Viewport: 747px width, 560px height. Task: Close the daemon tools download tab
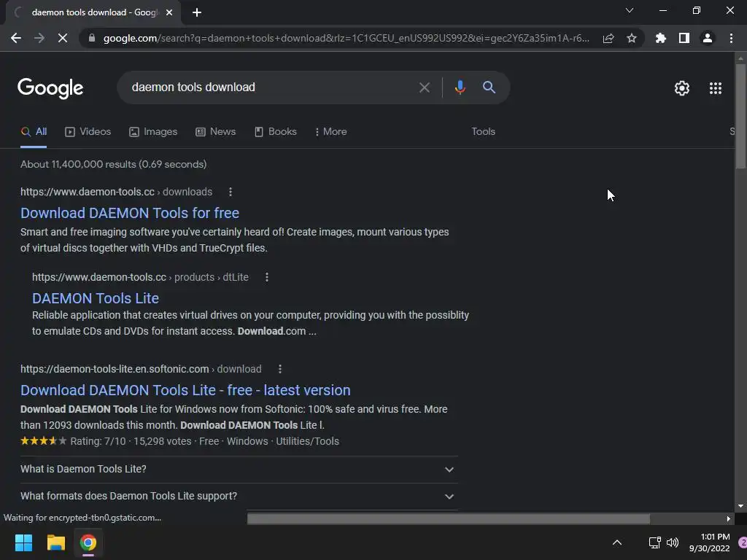point(169,12)
